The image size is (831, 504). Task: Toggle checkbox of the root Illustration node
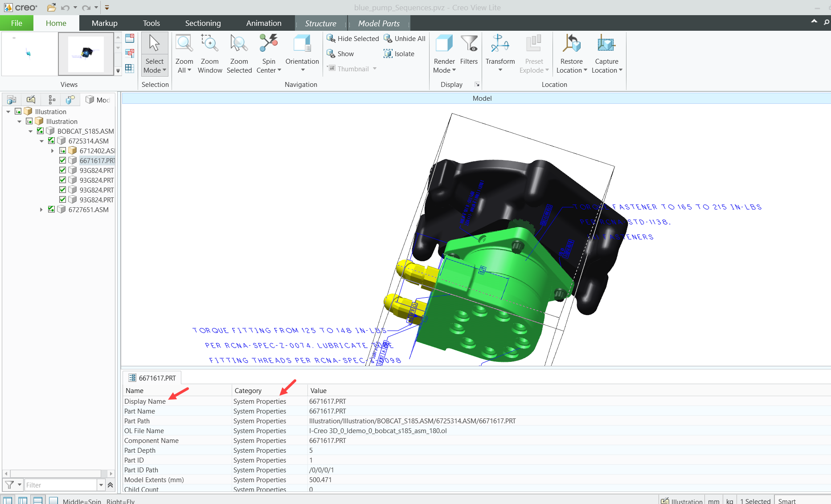pyautogui.click(x=18, y=111)
